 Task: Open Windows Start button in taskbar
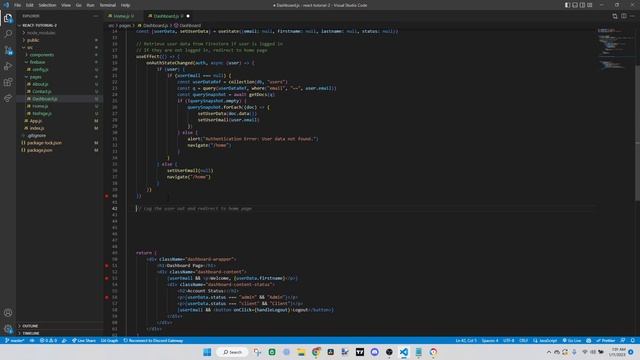coord(207,352)
